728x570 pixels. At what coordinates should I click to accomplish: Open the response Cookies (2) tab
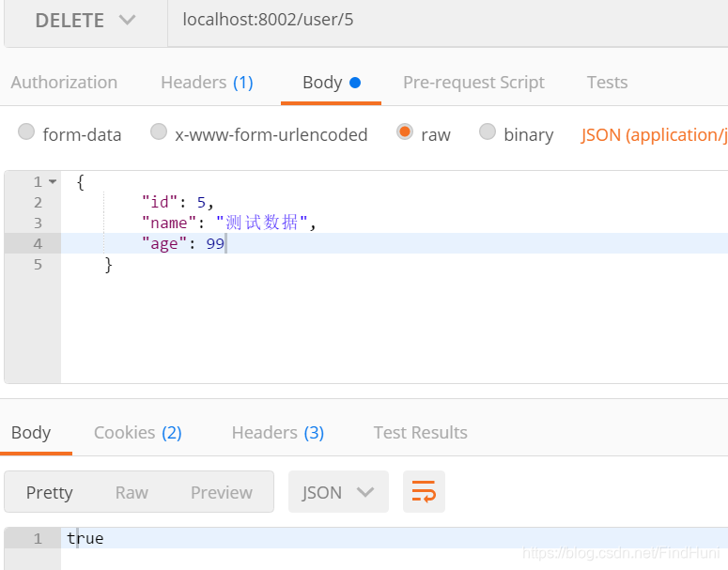pos(137,433)
